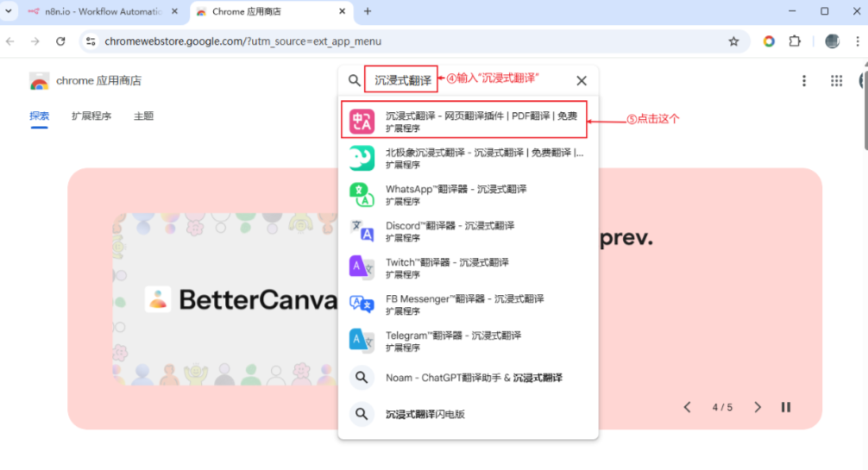The image size is (868, 470).
Task: Open a new browser tab
Action: tap(367, 11)
